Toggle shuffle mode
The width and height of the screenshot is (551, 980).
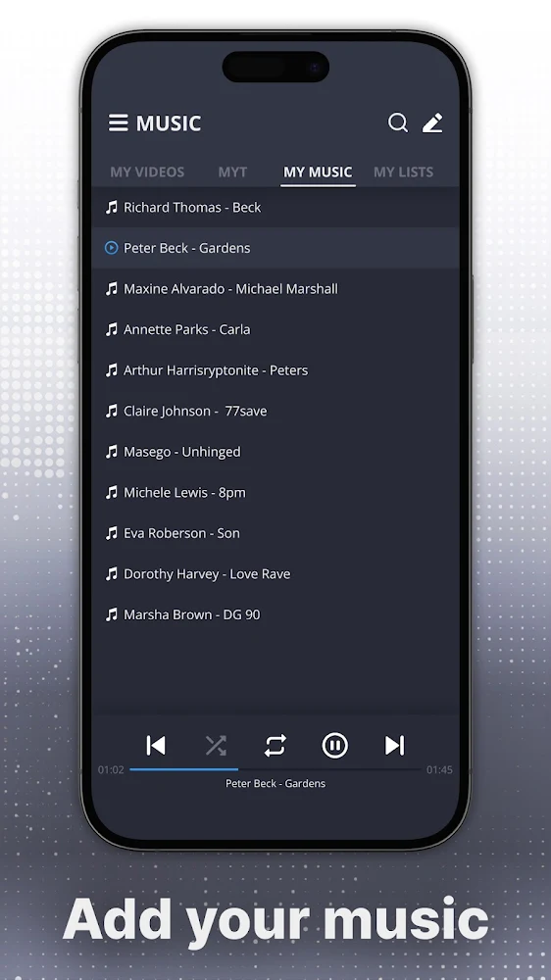(216, 745)
